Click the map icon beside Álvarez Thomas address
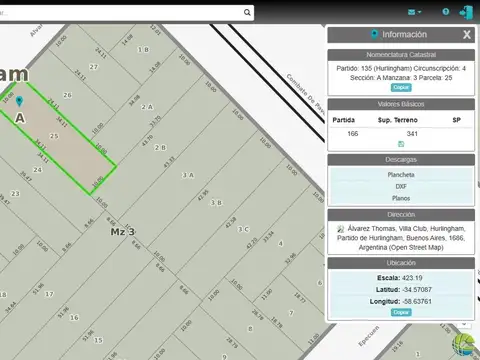The width and height of the screenshot is (480, 360). (x=340, y=229)
